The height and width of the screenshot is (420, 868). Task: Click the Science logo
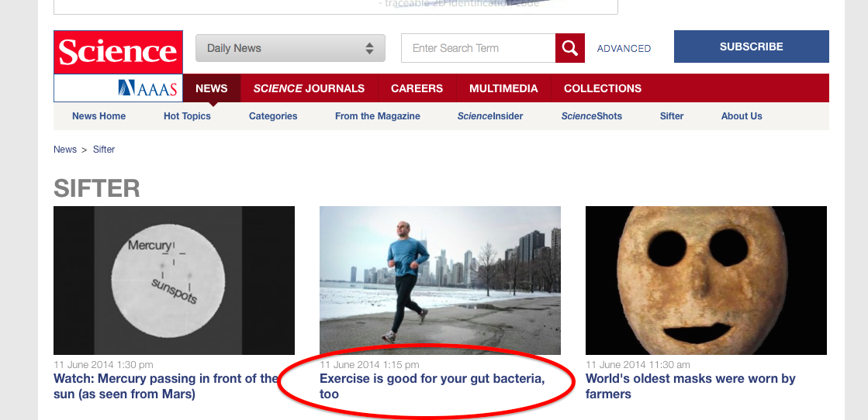[x=118, y=52]
